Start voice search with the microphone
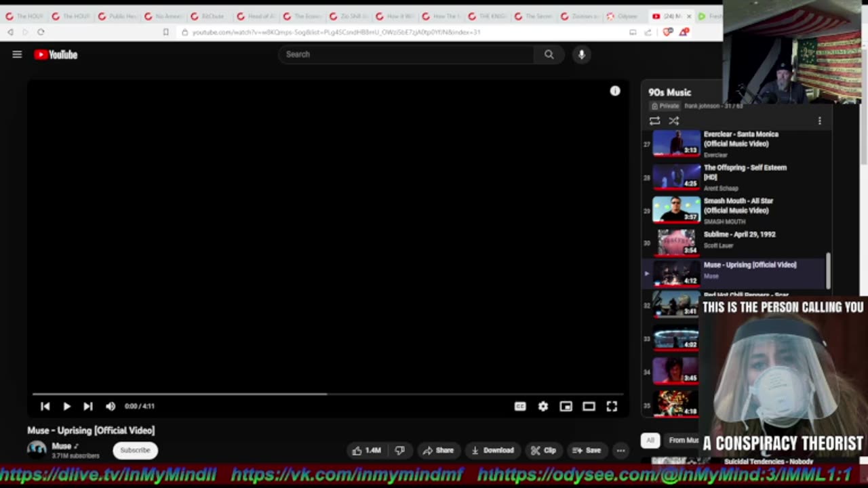The image size is (868, 488). coord(581,54)
